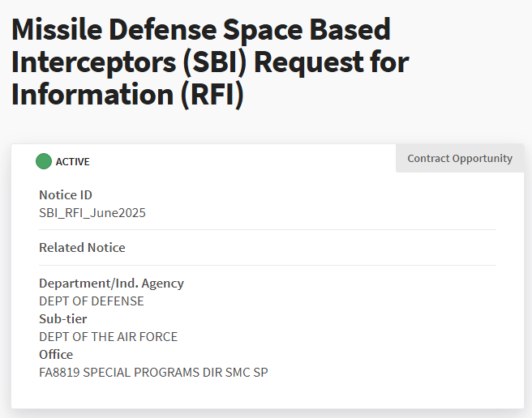
Task: Select the DEPT OF DEFENSE value
Action: (92, 301)
